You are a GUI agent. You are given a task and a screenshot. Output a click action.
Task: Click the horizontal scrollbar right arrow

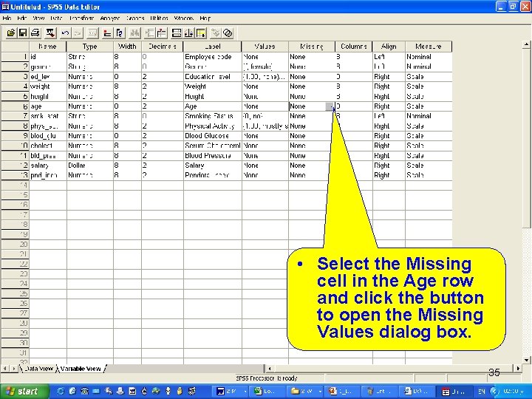tap(518, 368)
